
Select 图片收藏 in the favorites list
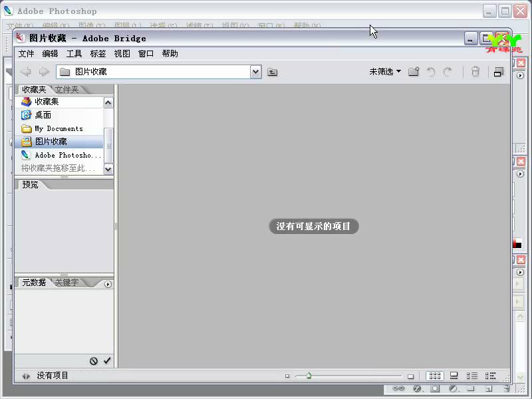point(59,142)
